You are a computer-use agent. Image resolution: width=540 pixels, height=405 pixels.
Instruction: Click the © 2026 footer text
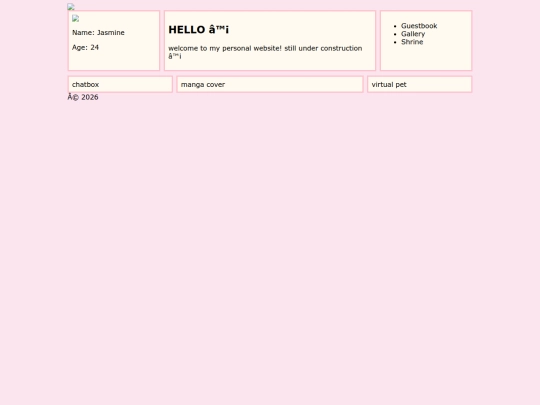coord(83,97)
